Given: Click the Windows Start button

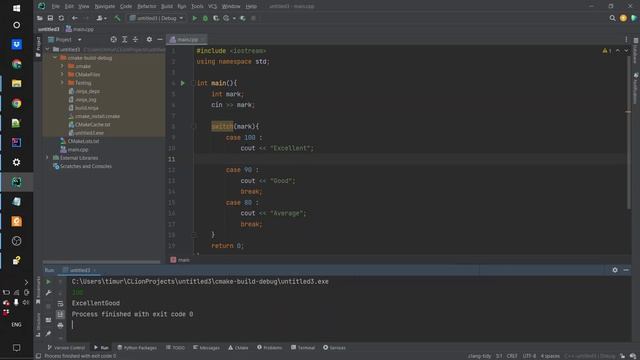Looking at the screenshot, I should pos(16,8).
